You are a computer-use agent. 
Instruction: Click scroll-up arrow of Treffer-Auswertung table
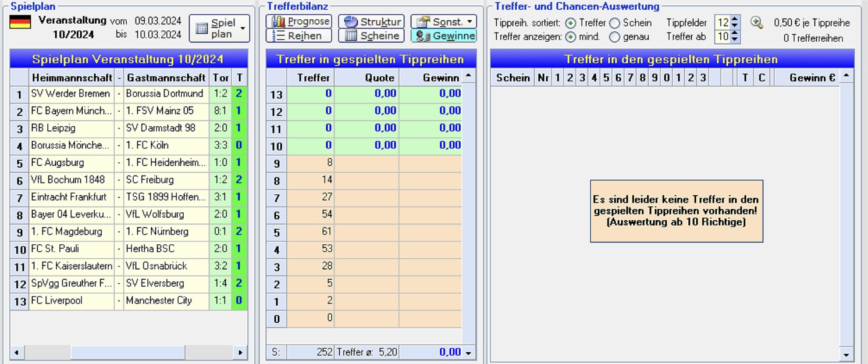point(846,77)
